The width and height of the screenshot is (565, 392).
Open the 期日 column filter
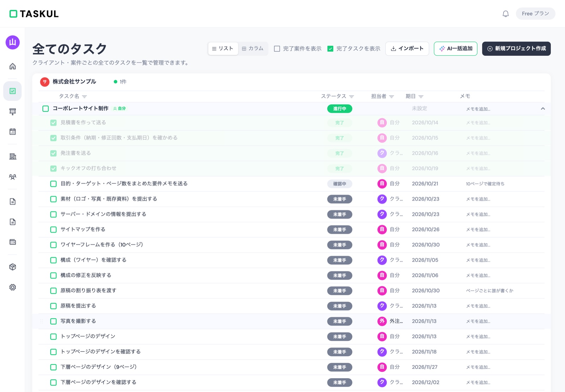coord(421,96)
